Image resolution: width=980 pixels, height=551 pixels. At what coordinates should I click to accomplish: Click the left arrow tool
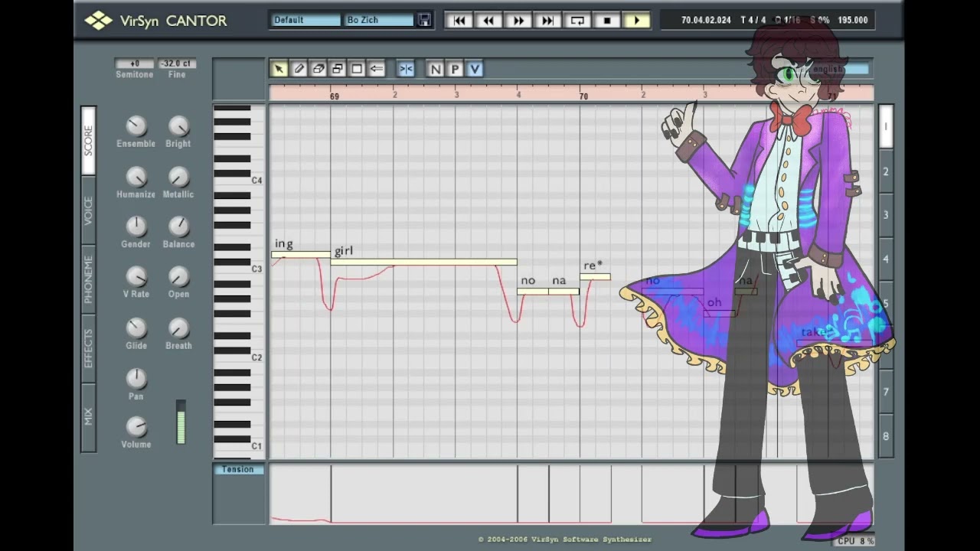[x=376, y=69]
